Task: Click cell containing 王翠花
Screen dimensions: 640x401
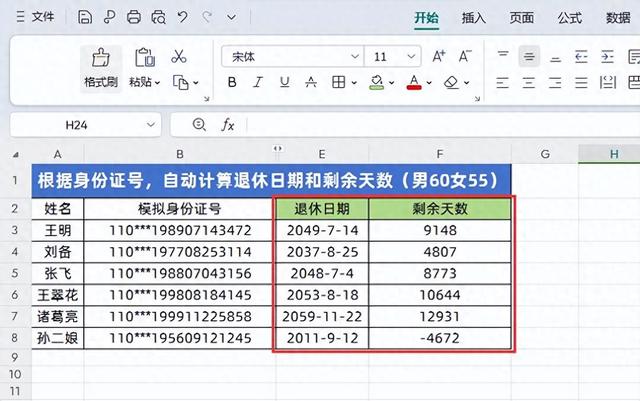Action: point(58,295)
